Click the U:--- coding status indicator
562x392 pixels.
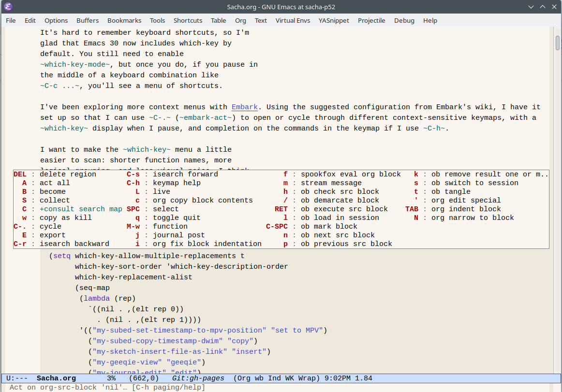click(17, 378)
